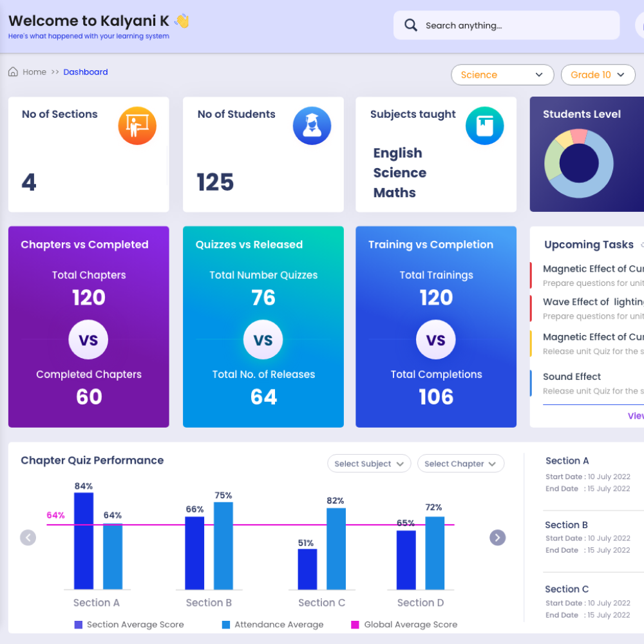Click VS badge in Chapters vs Completed
This screenshot has height=644, width=644.
click(x=88, y=339)
